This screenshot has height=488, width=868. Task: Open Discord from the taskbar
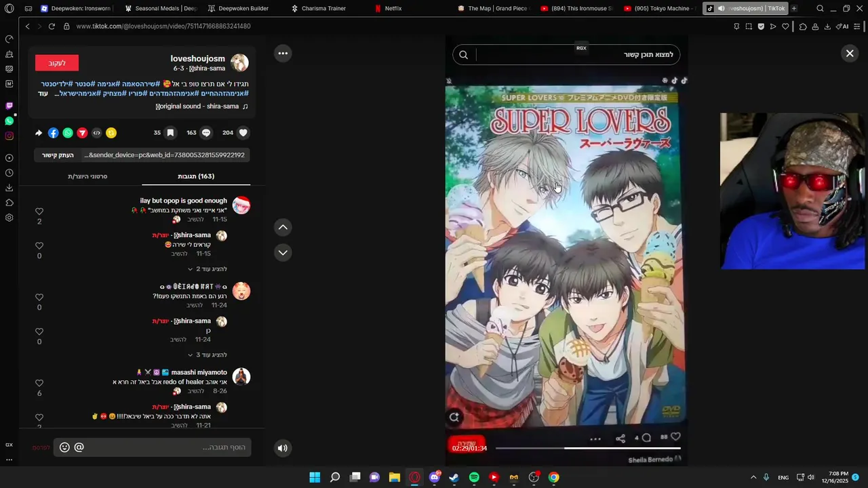pos(435,477)
